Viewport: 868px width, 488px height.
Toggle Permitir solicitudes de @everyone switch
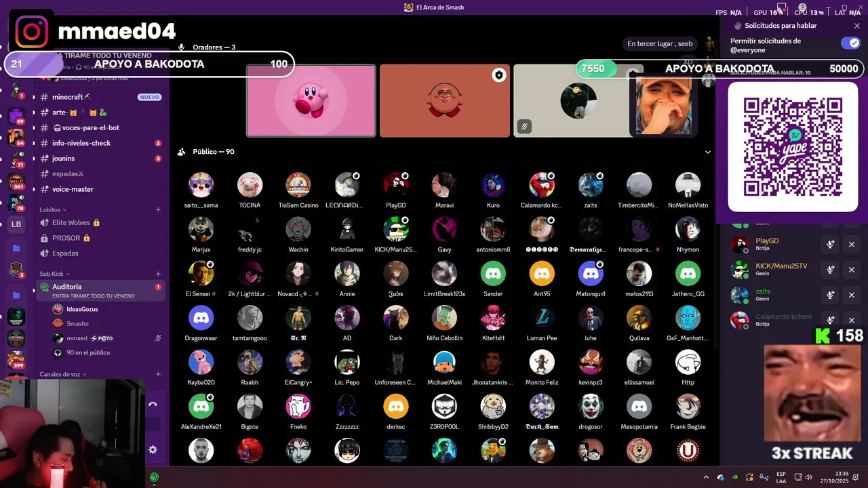coord(850,43)
